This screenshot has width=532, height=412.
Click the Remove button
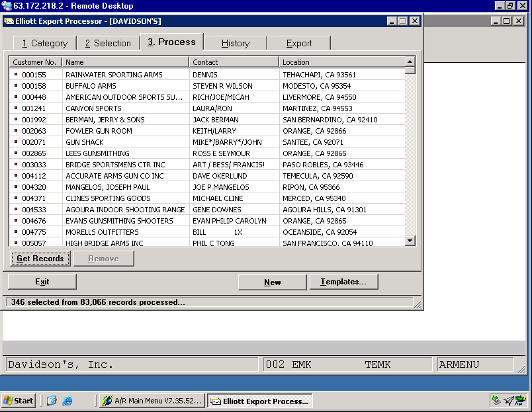[x=103, y=259]
